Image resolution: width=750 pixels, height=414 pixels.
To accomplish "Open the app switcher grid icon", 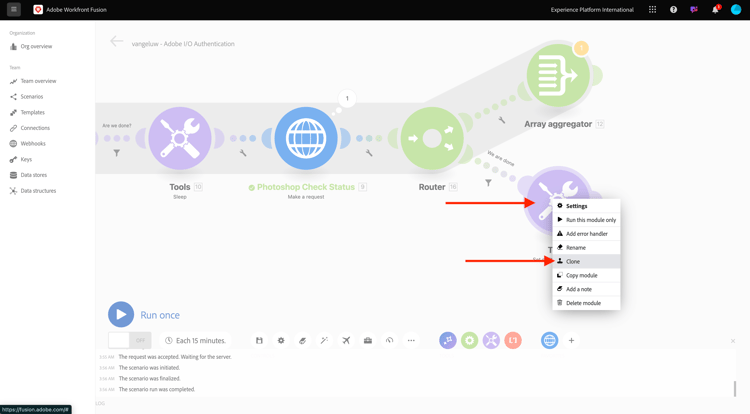I will 652,10.
